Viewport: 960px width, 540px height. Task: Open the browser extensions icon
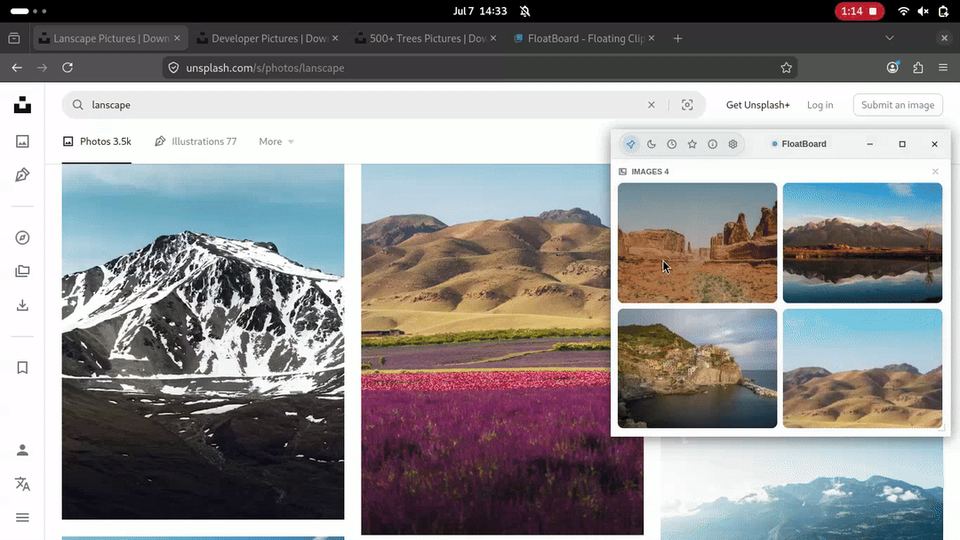pos(918,68)
